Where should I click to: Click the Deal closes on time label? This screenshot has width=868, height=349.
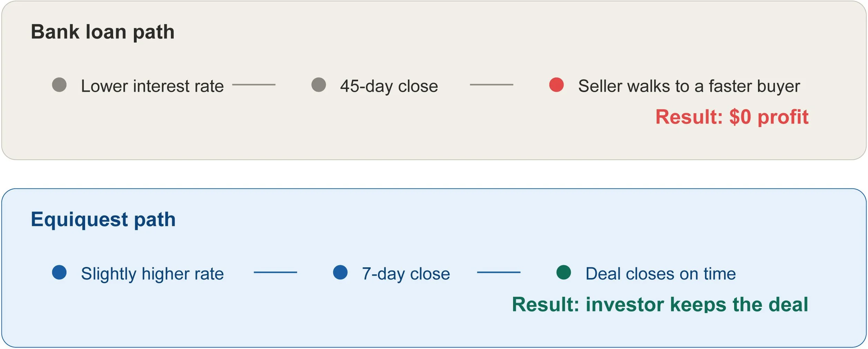tap(661, 274)
